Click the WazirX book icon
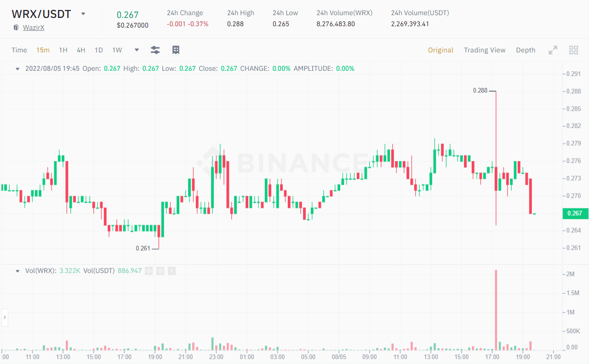 click(16, 28)
